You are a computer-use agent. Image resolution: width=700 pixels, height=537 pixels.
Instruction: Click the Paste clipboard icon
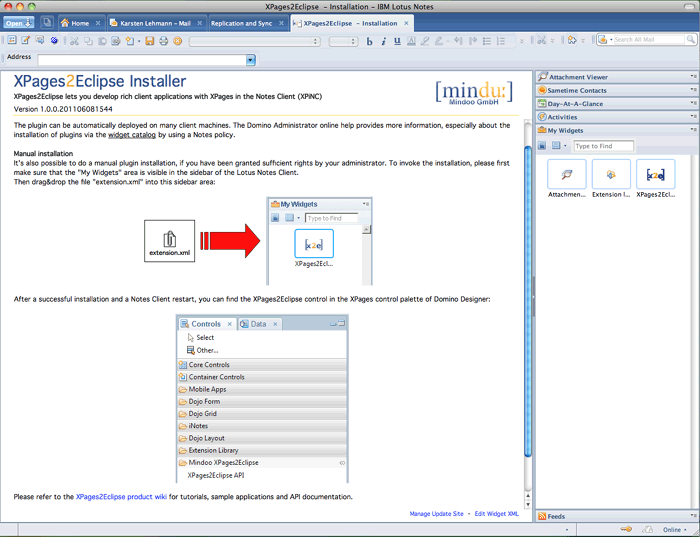[x=102, y=41]
